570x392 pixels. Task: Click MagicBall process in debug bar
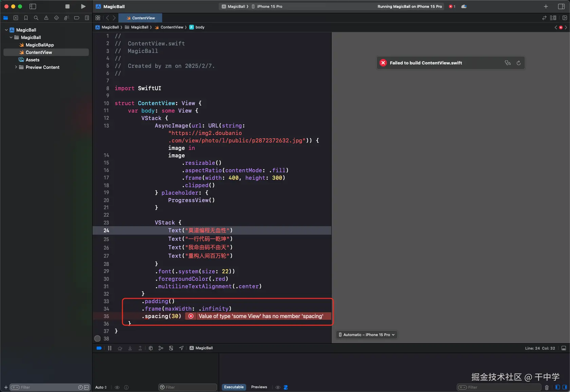coord(201,348)
